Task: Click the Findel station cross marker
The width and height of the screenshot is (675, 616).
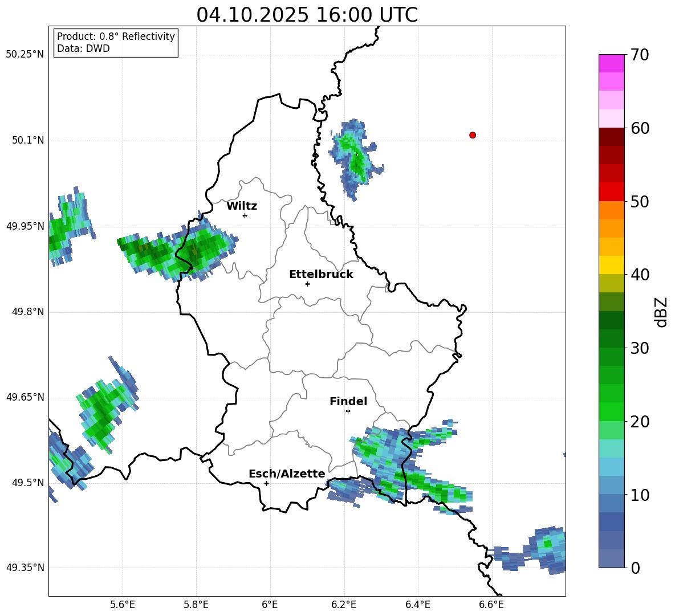Action: [x=348, y=411]
